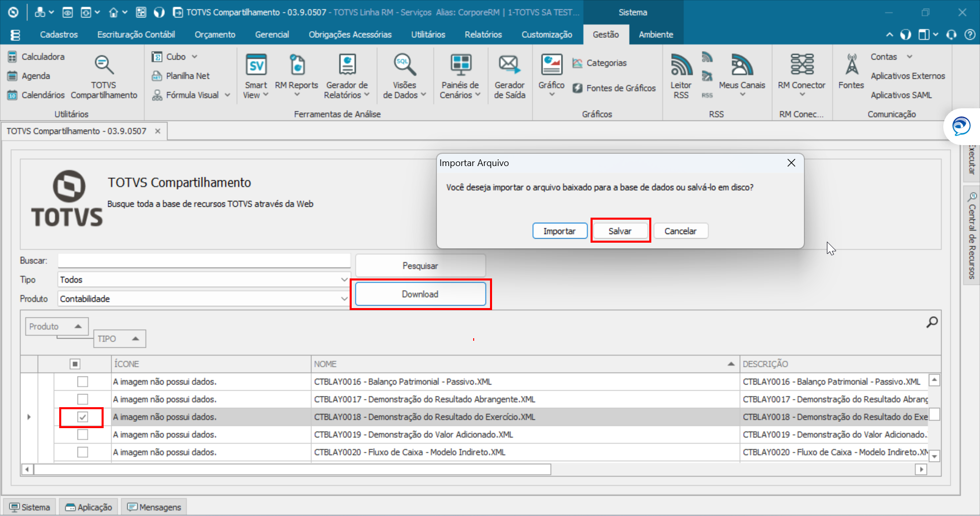
Task: Click Importar in the Importar Arquivo dialog
Action: tap(559, 231)
